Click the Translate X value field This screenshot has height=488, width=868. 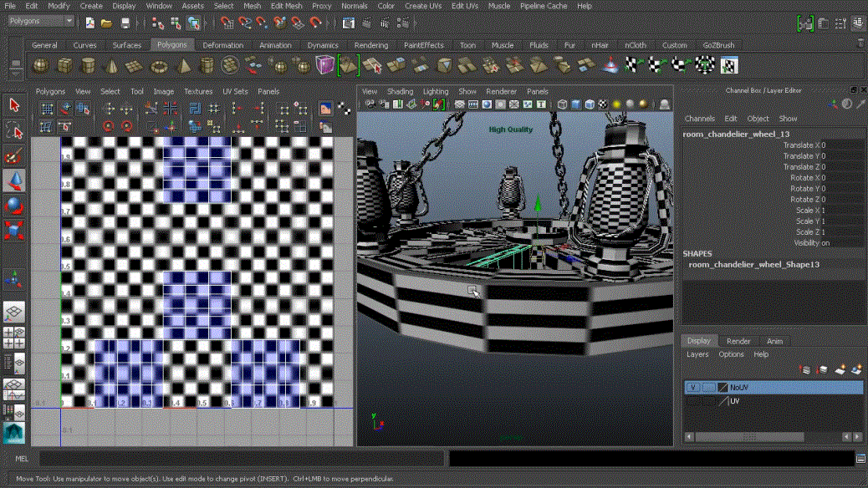[843, 145]
